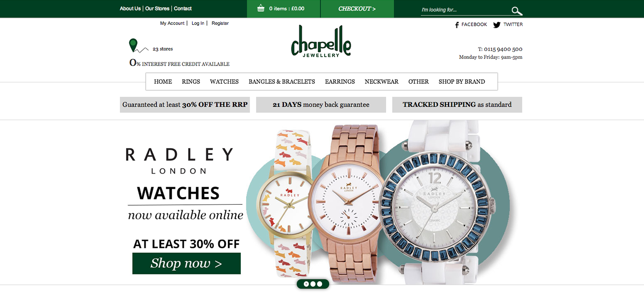Focus the I'm looking for search field
Viewport: 644px width, 296px height.
click(466, 10)
